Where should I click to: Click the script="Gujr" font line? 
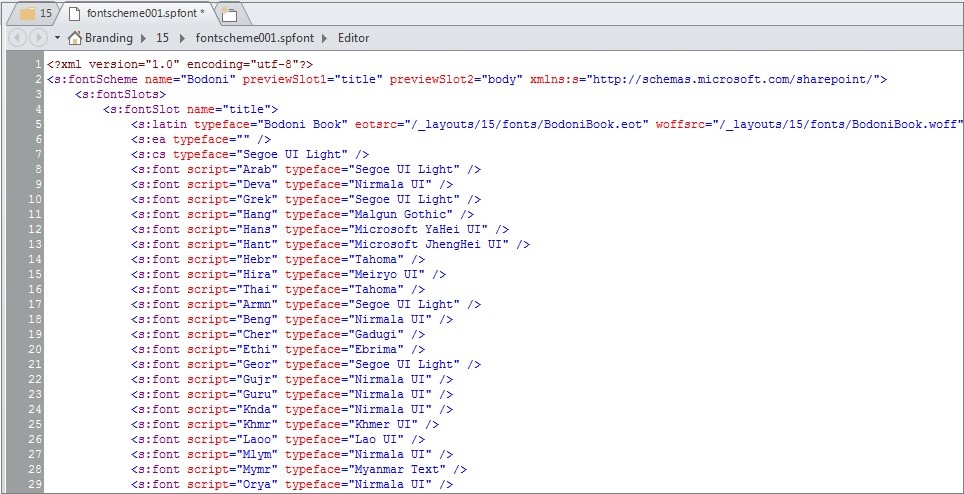(x=292, y=379)
